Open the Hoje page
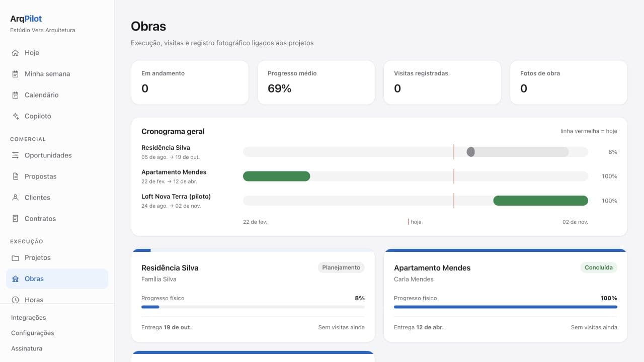The width and height of the screenshot is (644, 362). (57, 53)
